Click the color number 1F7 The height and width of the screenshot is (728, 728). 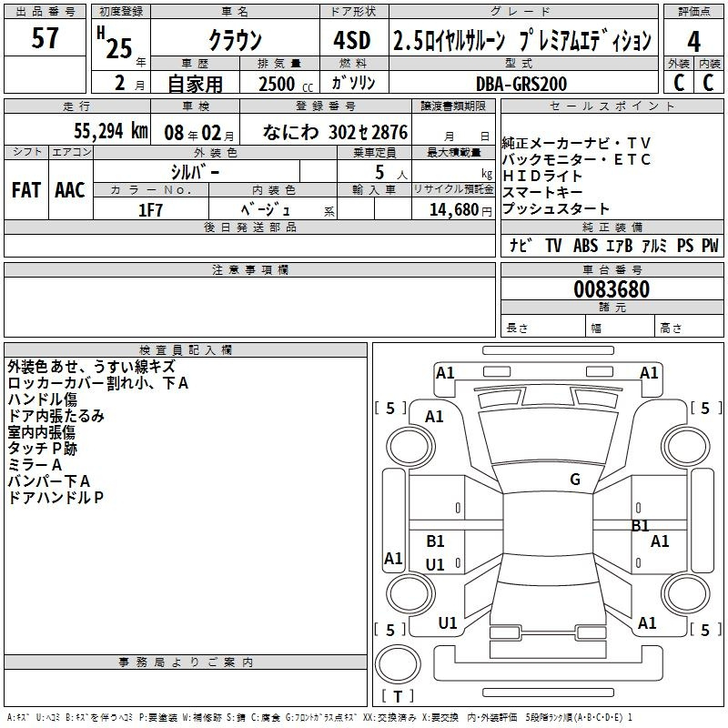[x=150, y=210]
